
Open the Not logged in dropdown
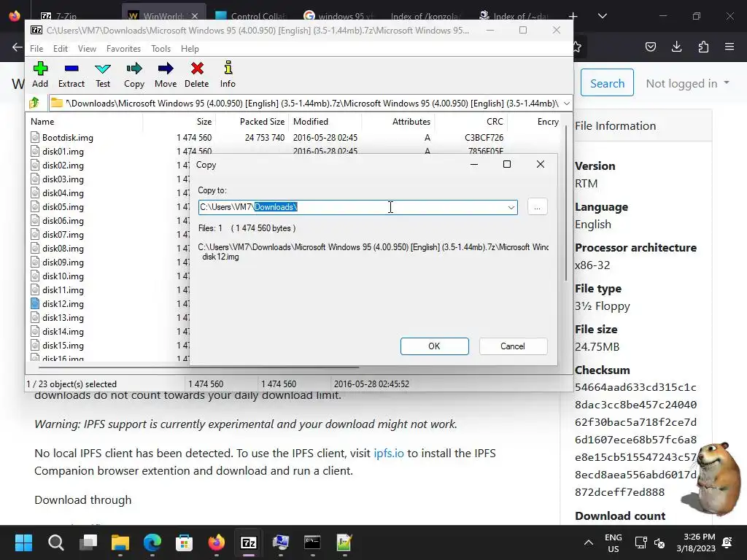pyautogui.click(x=687, y=83)
